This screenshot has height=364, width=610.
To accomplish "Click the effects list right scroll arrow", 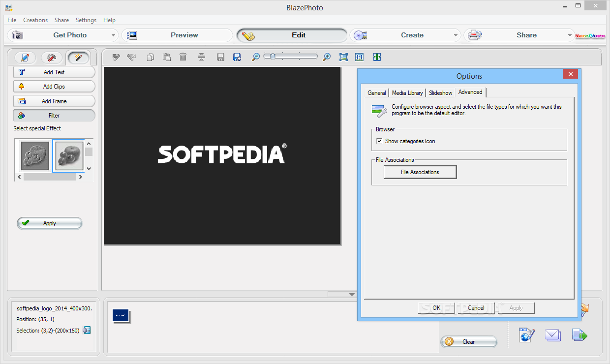I will pyautogui.click(x=80, y=177).
